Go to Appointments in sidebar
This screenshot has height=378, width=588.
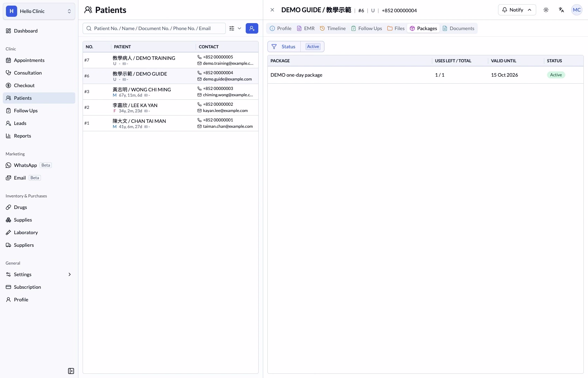(x=39, y=60)
